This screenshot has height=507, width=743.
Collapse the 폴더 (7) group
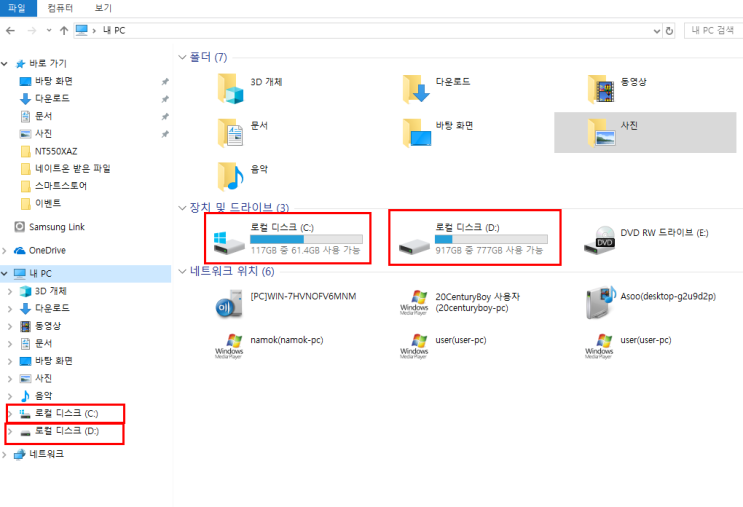[x=182, y=57]
